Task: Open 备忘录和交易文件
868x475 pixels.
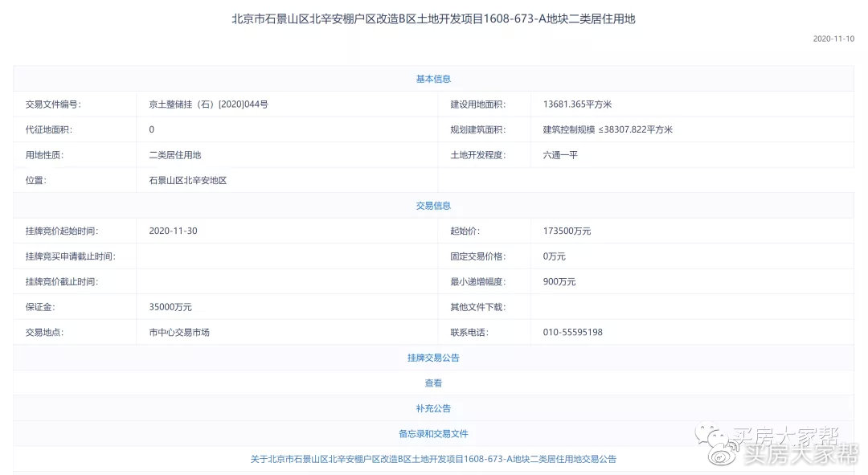Action: (433, 432)
